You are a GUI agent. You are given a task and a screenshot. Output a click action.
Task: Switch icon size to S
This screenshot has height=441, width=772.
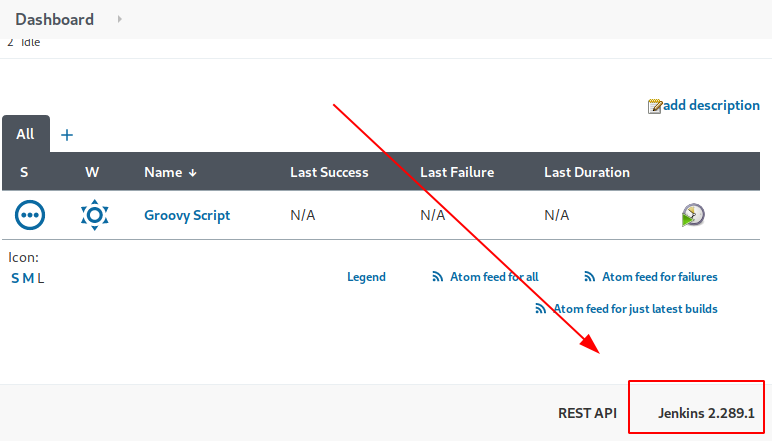click(x=15, y=278)
